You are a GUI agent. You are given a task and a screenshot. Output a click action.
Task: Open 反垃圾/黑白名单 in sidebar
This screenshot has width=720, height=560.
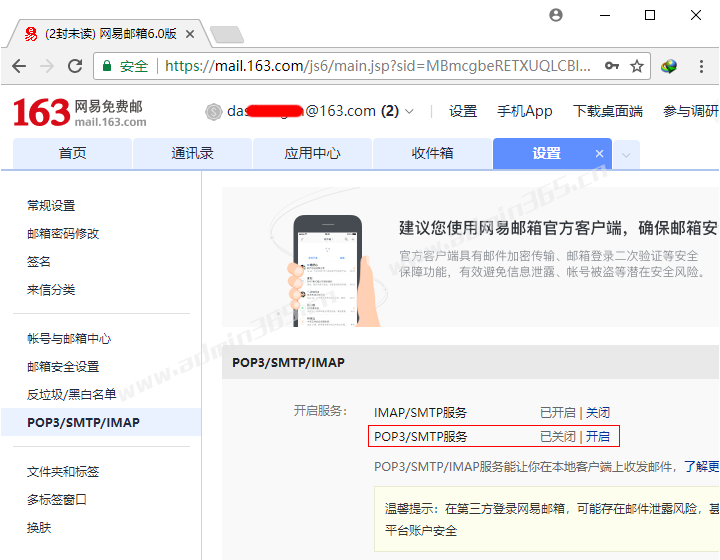click(x=71, y=395)
